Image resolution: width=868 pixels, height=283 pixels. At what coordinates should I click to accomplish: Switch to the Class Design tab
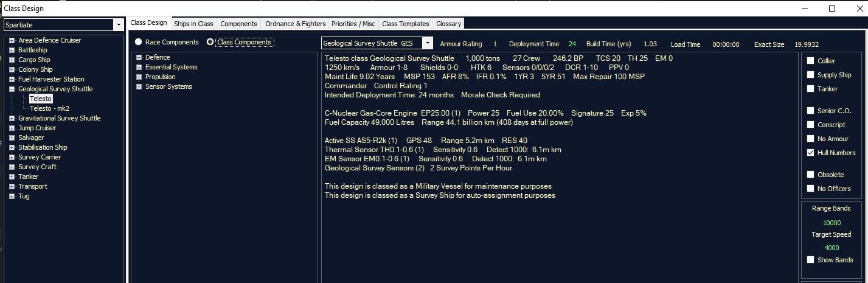coord(148,23)
